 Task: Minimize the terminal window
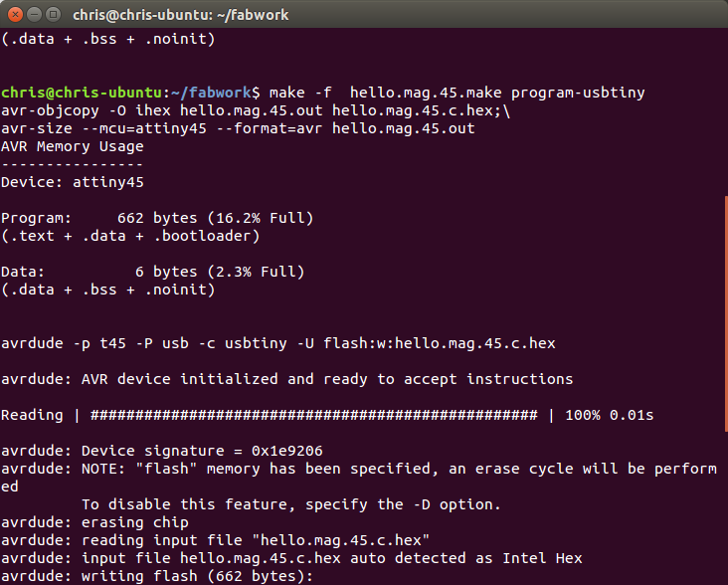pyautogui.click(x=35, y=15)
